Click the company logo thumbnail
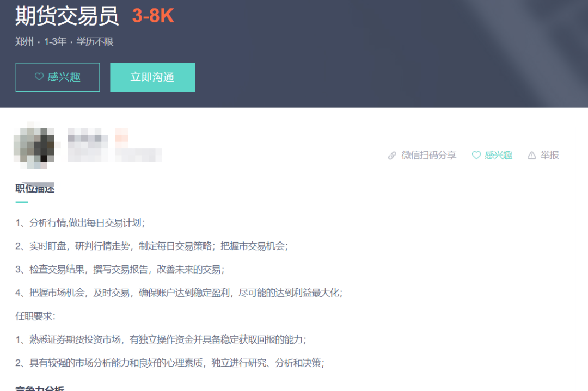The height and width of the screenshot is (391, 588). (34, 145)
